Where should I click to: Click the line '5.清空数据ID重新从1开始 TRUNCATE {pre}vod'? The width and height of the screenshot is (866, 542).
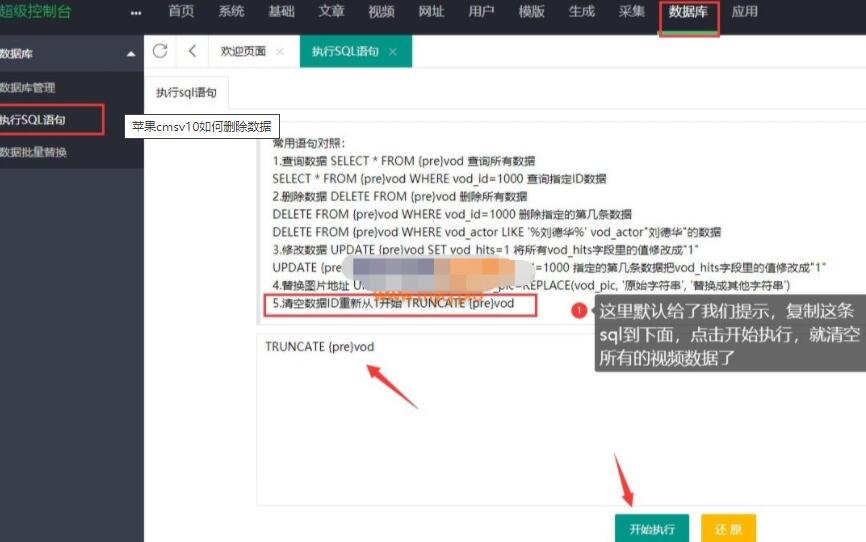pos(393,303)
